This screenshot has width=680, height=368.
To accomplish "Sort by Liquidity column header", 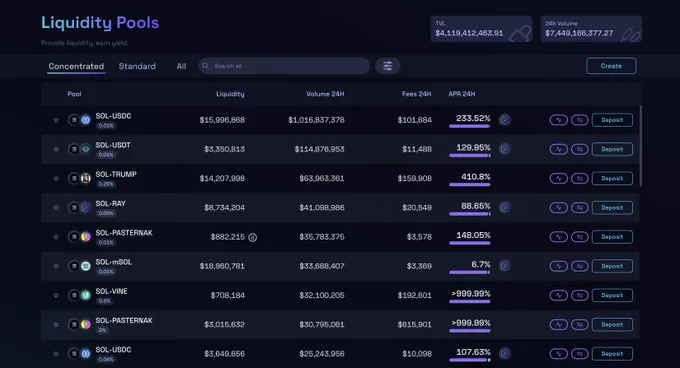I will point(230,94).
